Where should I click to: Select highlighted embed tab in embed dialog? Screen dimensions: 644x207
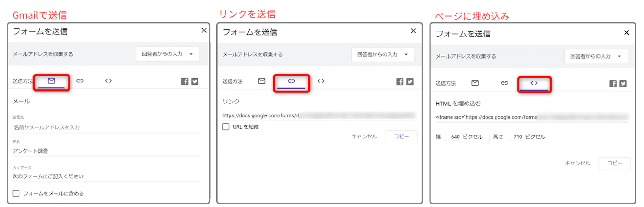point(534,83)
